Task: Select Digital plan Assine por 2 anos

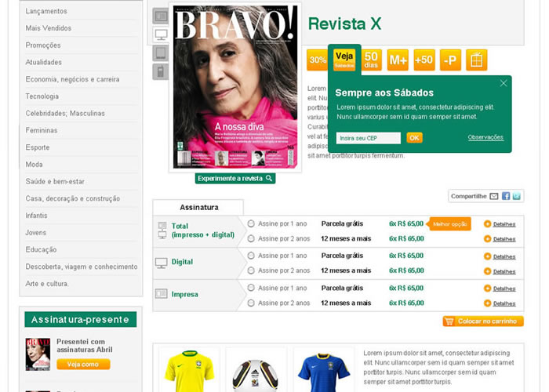Action: pyautogui.click(x=251, y=270)
